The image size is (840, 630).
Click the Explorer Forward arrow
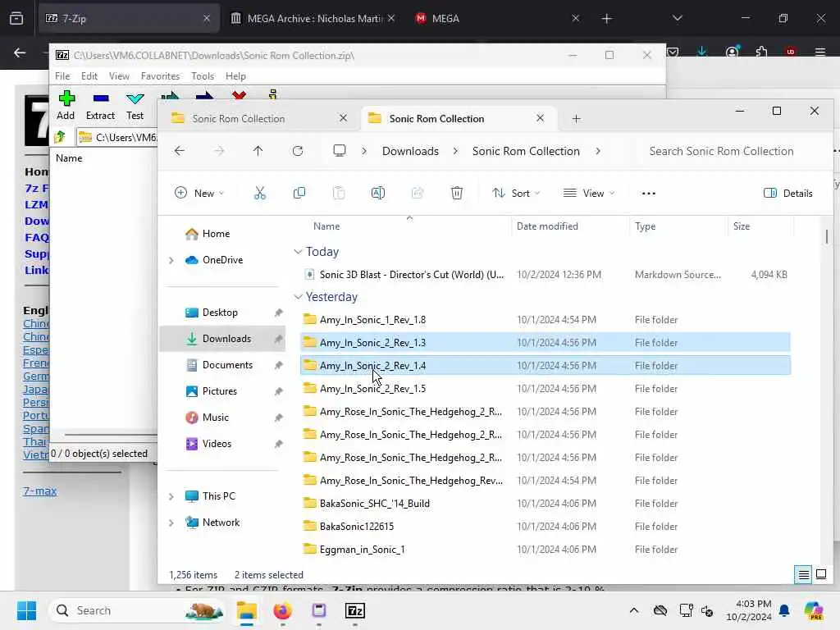click(218, 151)
